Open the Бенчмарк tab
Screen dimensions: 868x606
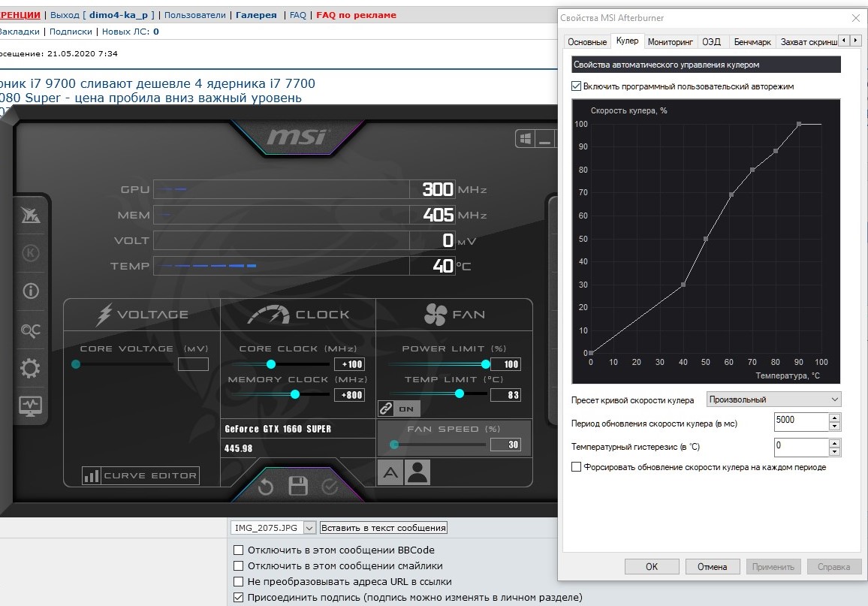pos(752,42)
